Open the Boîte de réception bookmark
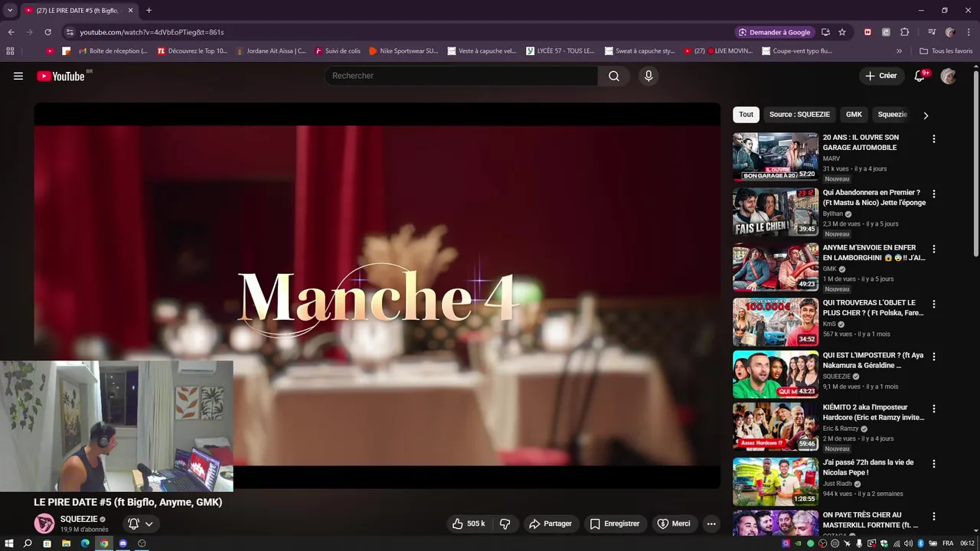The width and height of the screenshot is (980, 551). pos(113,51)
